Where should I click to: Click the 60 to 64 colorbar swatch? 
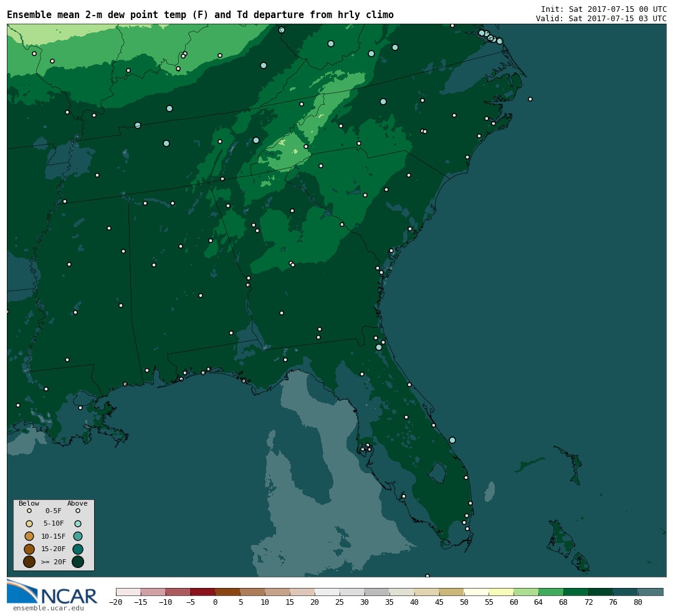(527, 592)
